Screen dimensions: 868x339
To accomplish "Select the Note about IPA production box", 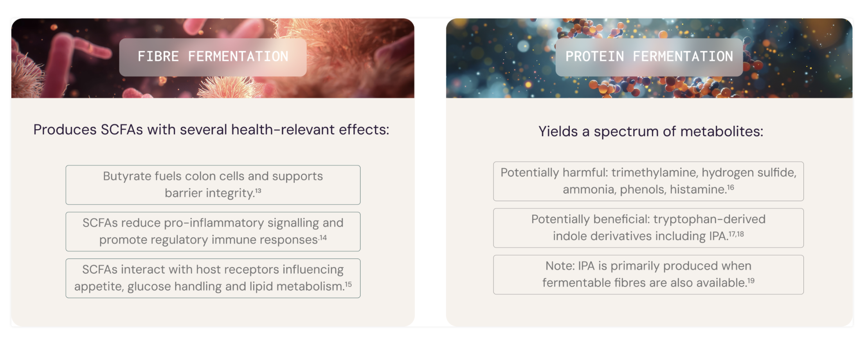I will point(648,274).
